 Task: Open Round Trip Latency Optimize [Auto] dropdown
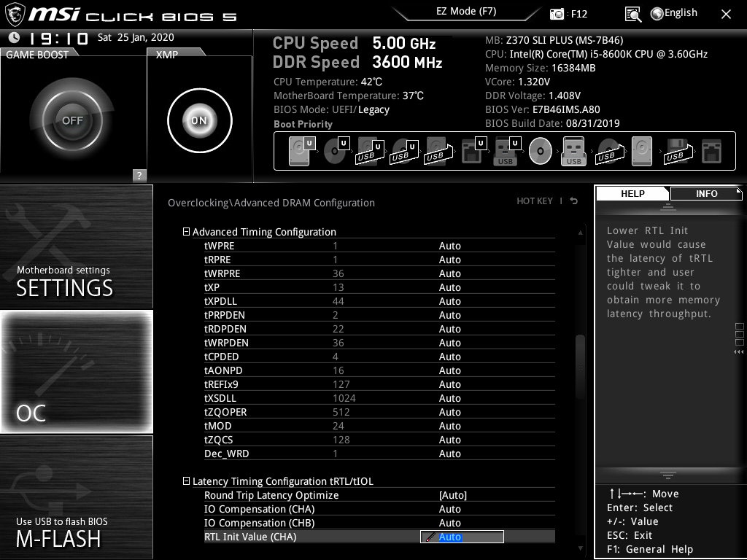(452, 495)
